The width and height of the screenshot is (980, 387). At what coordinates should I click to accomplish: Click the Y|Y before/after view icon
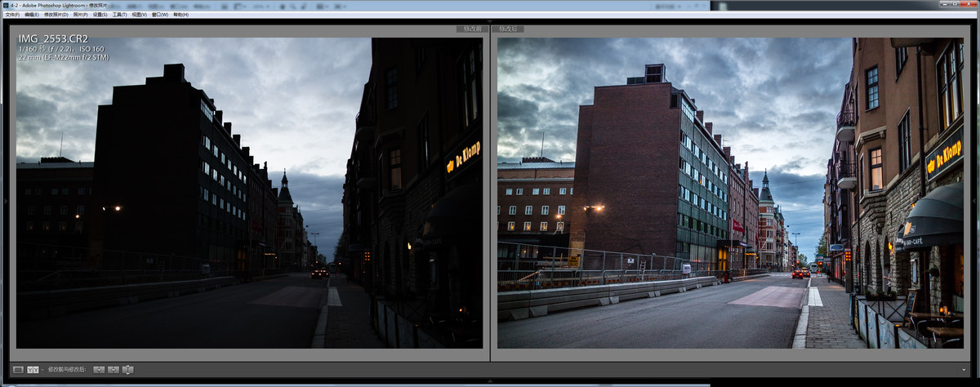(x=32, y=370)
